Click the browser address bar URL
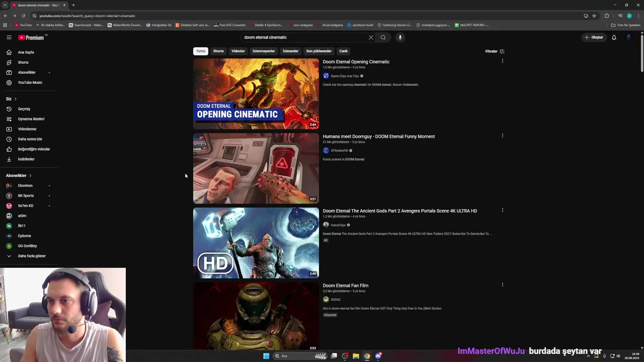Image resolution: width=644 pixels, height=362 pixels. [88, 16]
